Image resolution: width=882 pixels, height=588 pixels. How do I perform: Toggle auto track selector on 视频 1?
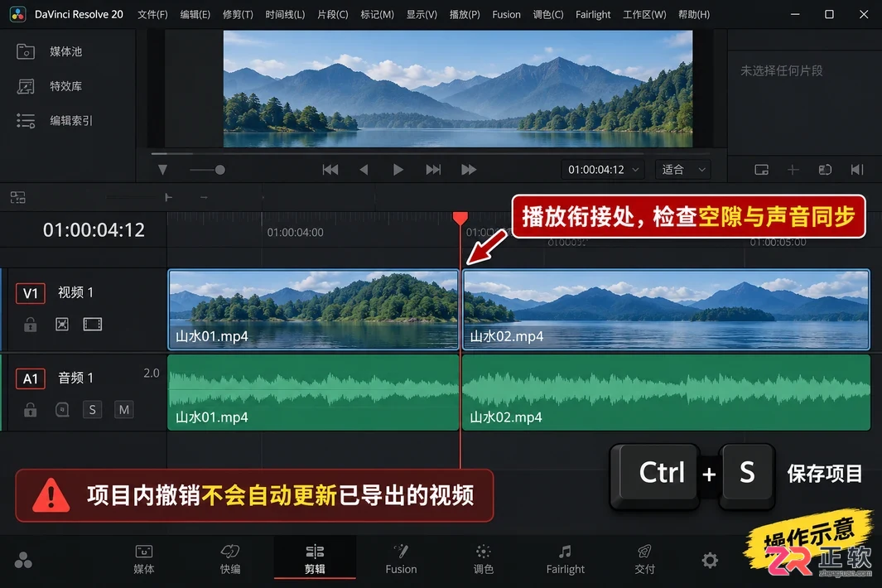pos(62,324)
